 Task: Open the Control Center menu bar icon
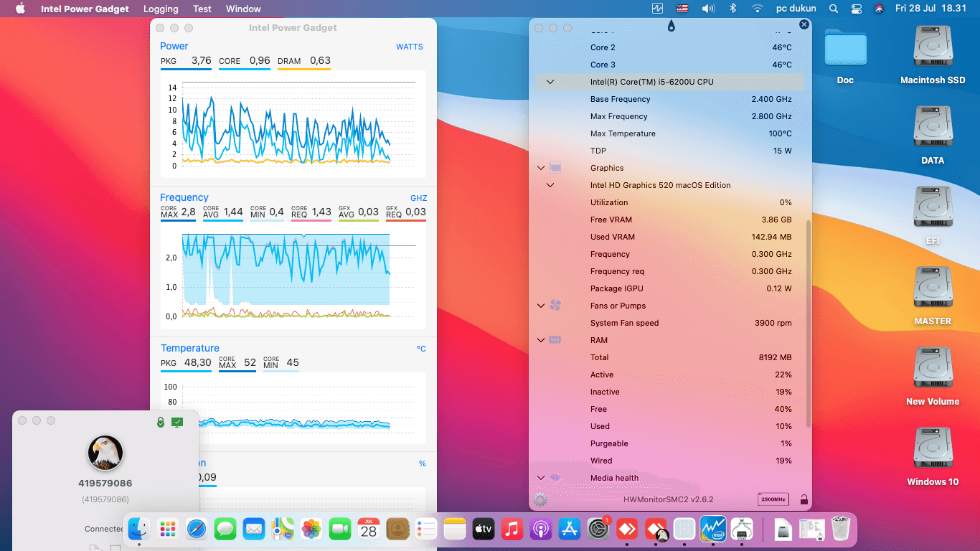(x=857, y=9)
